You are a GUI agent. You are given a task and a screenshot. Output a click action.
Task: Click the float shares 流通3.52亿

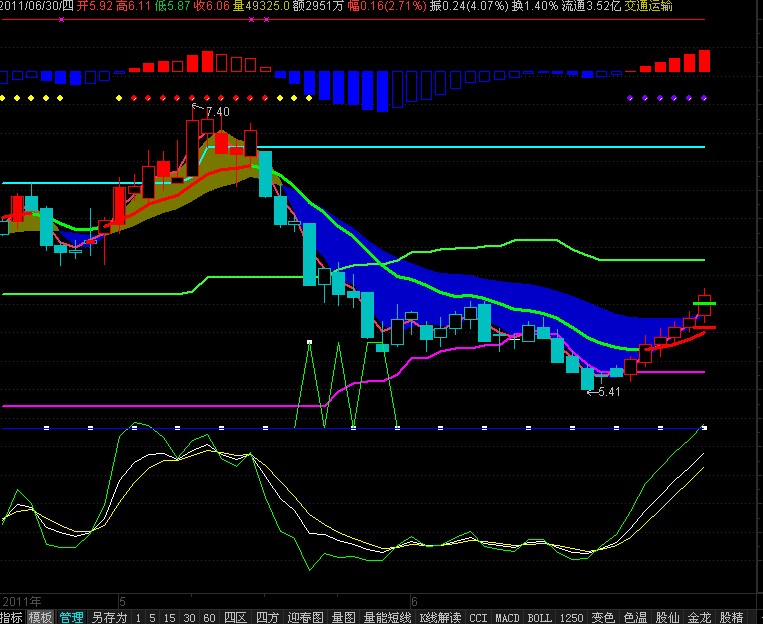[x=591, y=6]
